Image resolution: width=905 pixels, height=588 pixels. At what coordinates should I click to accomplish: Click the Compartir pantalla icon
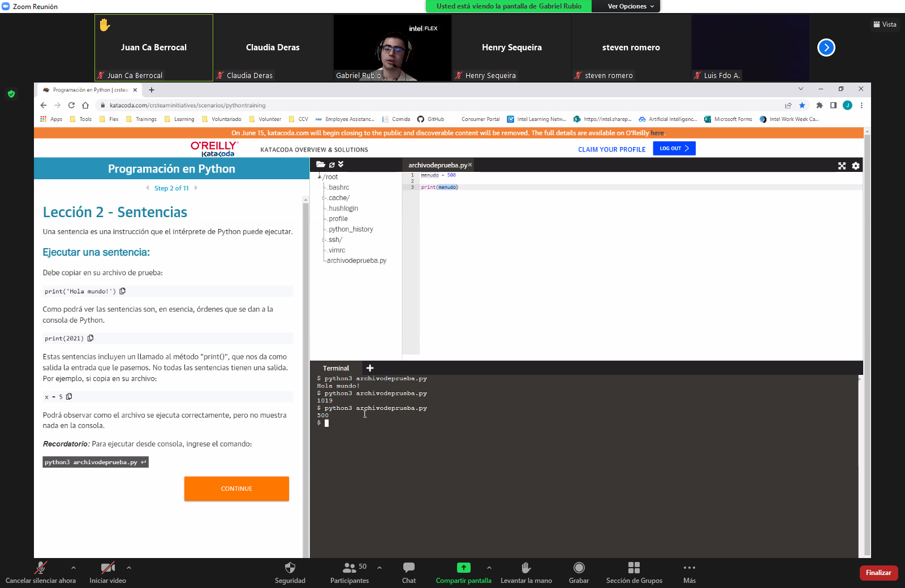click(463, 568)
